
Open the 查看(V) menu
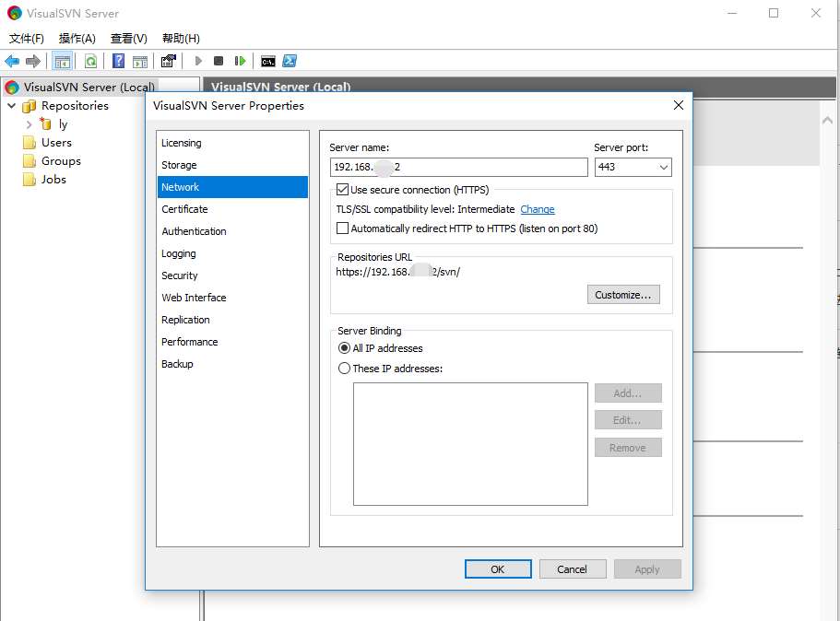[x=128, y=39]
